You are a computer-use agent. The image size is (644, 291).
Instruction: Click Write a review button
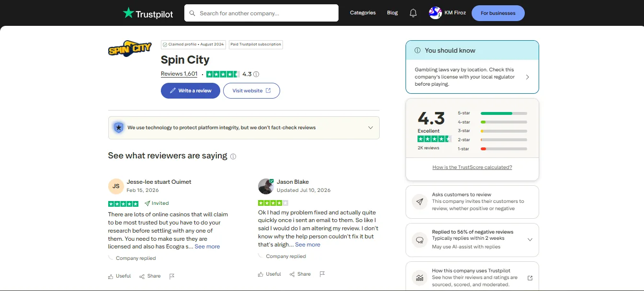191,91
